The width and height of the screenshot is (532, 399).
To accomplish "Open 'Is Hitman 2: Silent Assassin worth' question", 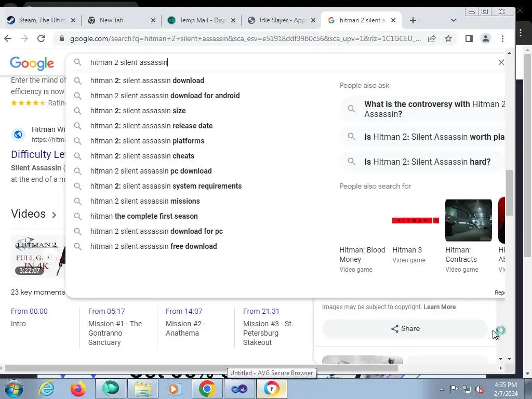I will (423, 137).
